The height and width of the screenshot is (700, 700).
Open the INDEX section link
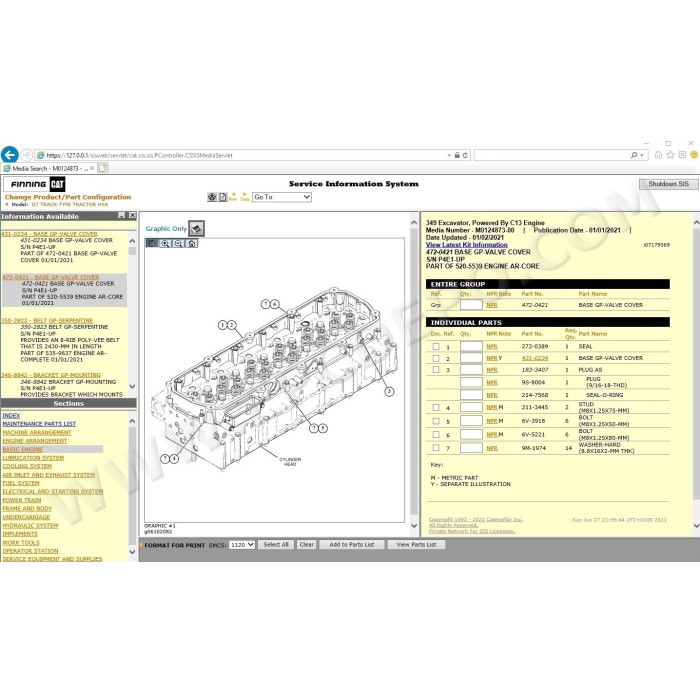11,415
